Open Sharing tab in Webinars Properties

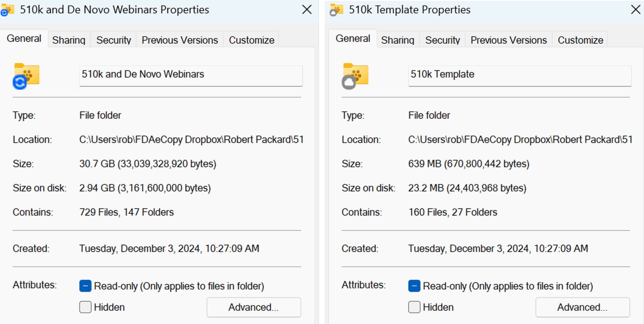69,40
